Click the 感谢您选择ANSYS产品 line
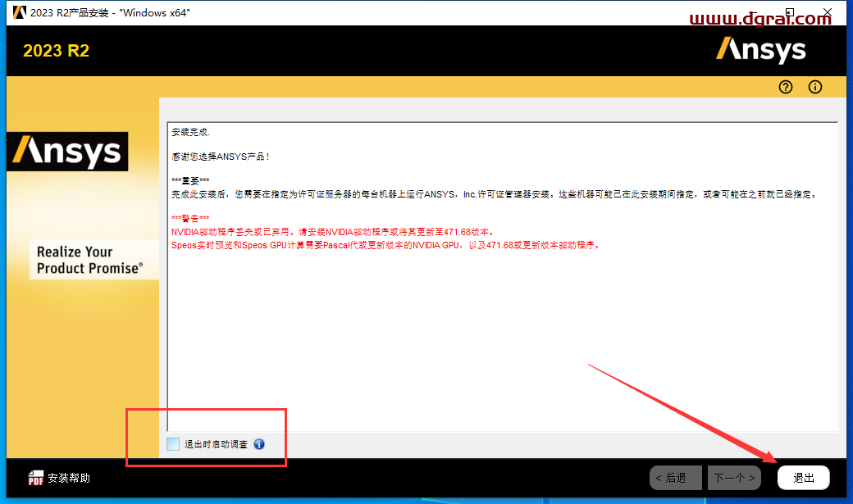853x504 pixels. [x=221, y=157]
